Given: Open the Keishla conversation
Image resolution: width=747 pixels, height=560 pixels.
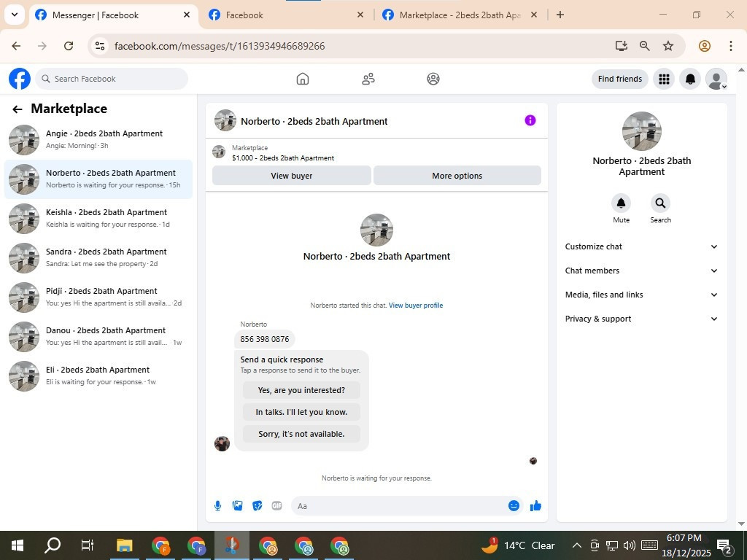Looking at the screenshot, I should [98, 218].
